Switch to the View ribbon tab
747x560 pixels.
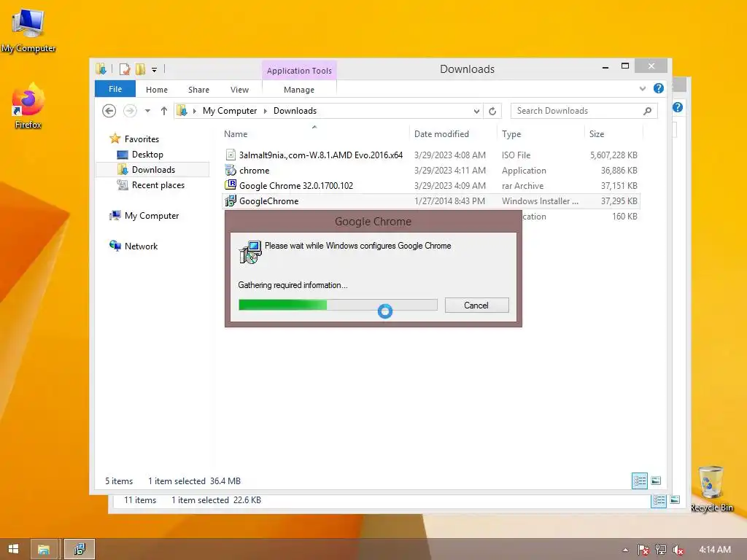coord(239,90)
